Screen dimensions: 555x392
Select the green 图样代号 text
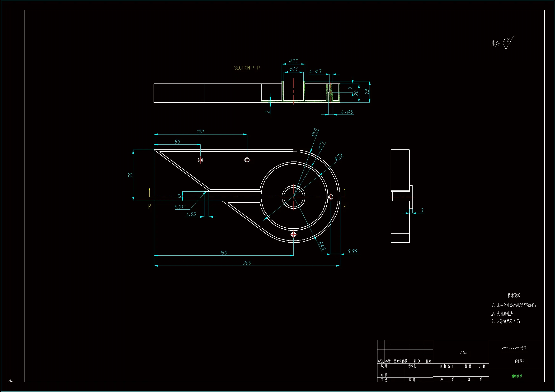coord(517,376)
